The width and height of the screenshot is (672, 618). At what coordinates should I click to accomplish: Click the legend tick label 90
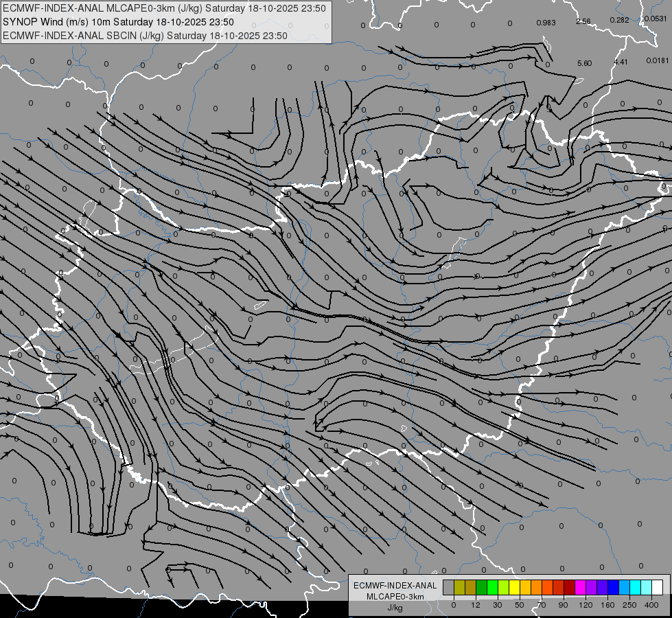(563, 605)
